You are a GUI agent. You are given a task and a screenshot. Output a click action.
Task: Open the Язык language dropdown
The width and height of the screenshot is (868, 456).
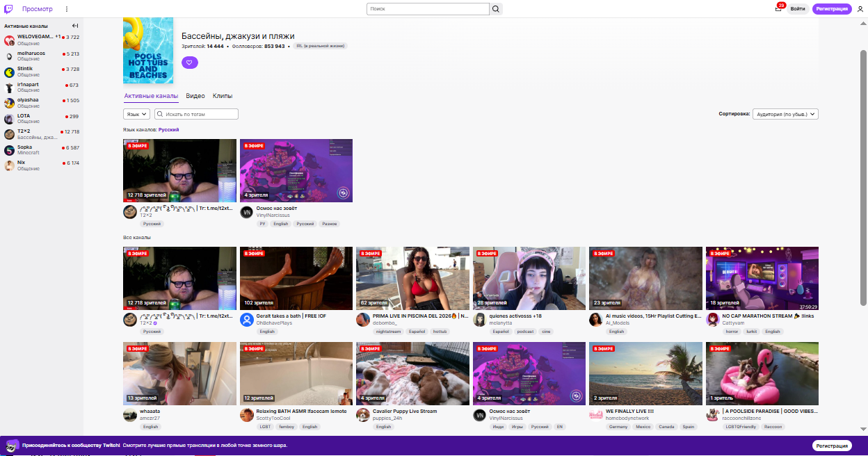click(136, 114)
